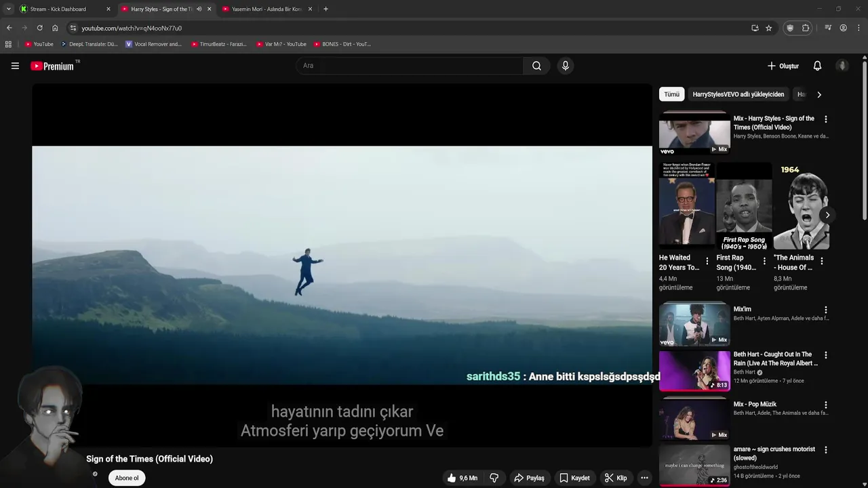The width and height of the screenshot is (868, 488).
Task: Open the notifications bell
Action: (817, 66)
